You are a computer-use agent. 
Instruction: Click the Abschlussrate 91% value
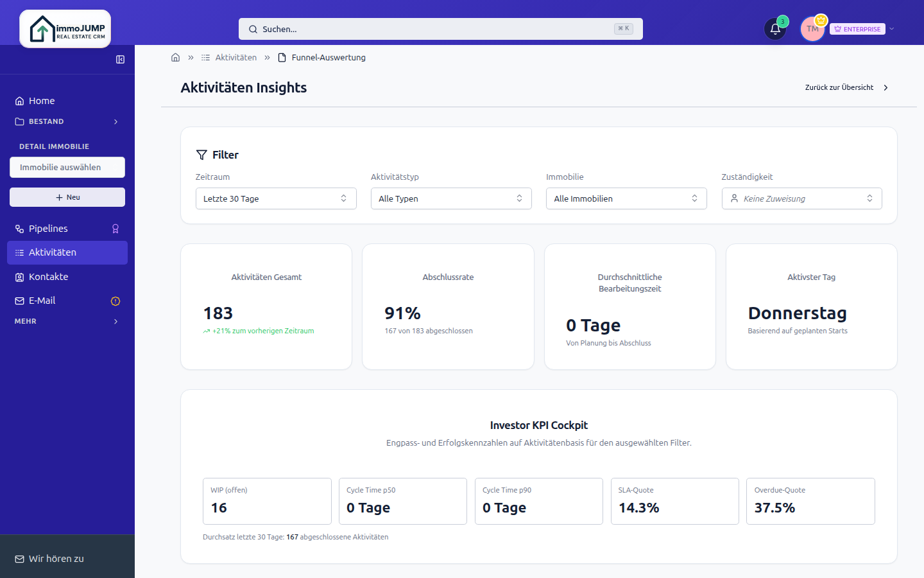(402, 313)
